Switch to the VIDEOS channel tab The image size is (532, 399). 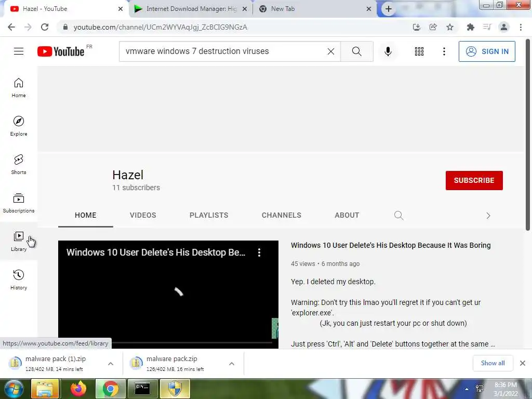pyautogui.click(x=143, y=216)
